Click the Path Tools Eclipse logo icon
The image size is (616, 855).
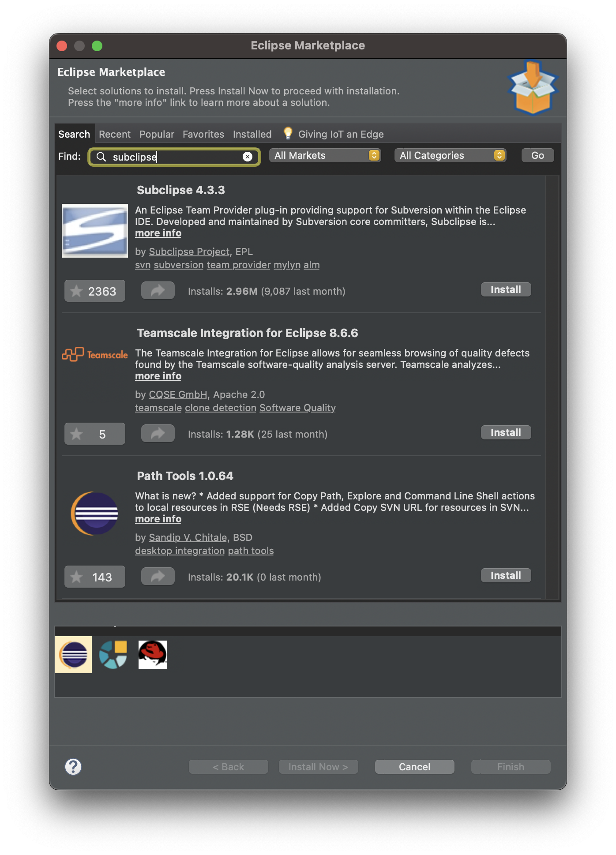pos(95,514)
